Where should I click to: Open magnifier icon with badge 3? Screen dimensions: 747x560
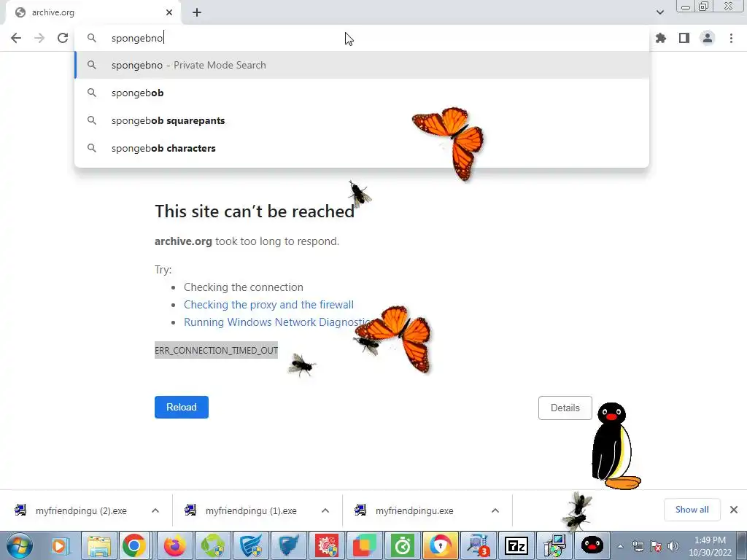(478, 545)
